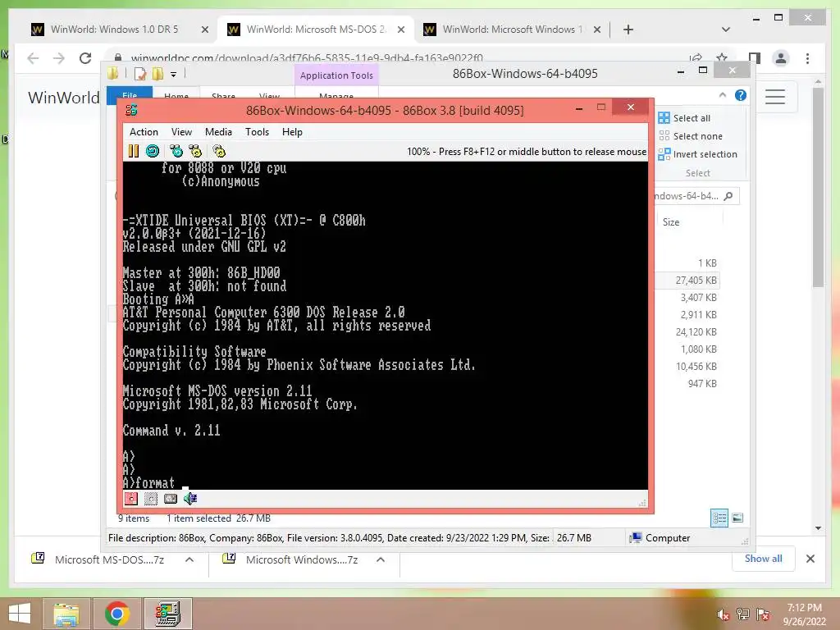This screenshot has width=840, height=630.
Task: Bookmark this page with the star icon
Action: click(722, 57)
